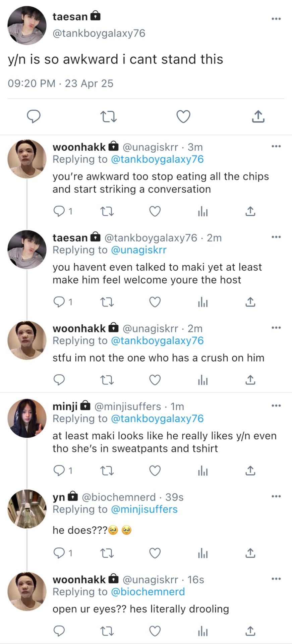Retweet taesan's main awkward tweet
Screen dimensions: 292x644
point(108,116)
